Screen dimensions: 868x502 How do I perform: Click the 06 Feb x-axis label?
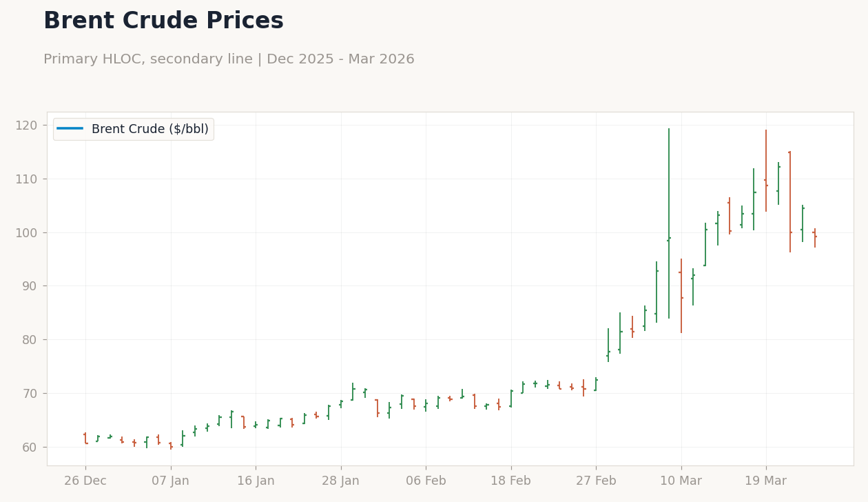click(x=426, y=481)
